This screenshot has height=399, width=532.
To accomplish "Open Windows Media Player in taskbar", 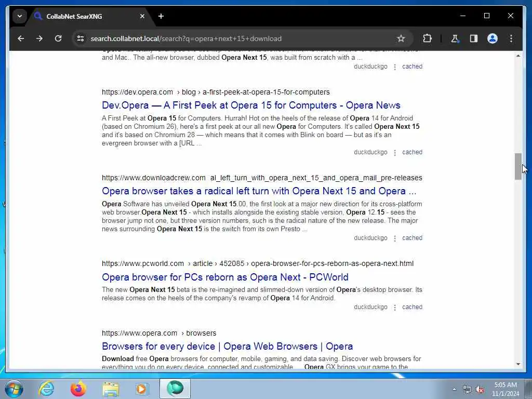I will [142, 389].
